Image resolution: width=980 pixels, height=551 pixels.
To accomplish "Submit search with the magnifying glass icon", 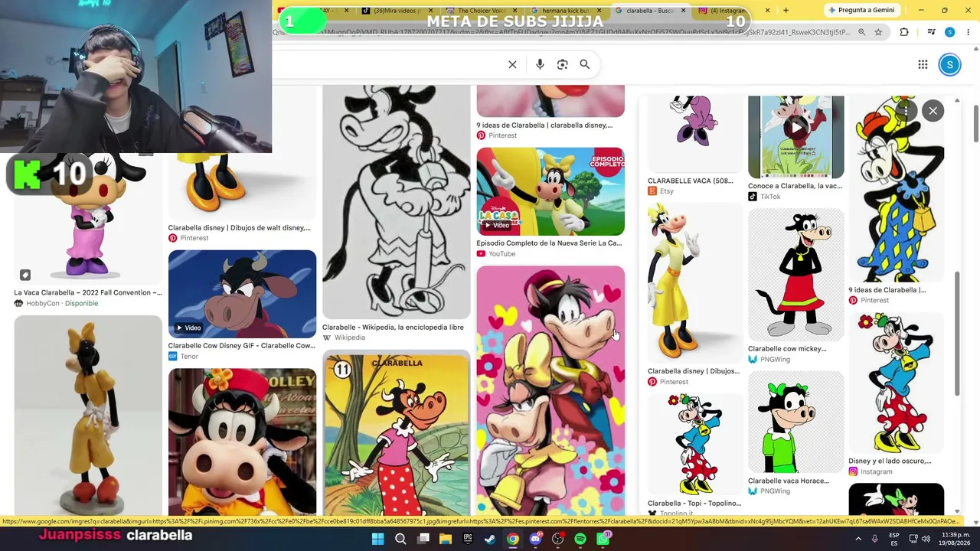I will click(x=585, y=64).
